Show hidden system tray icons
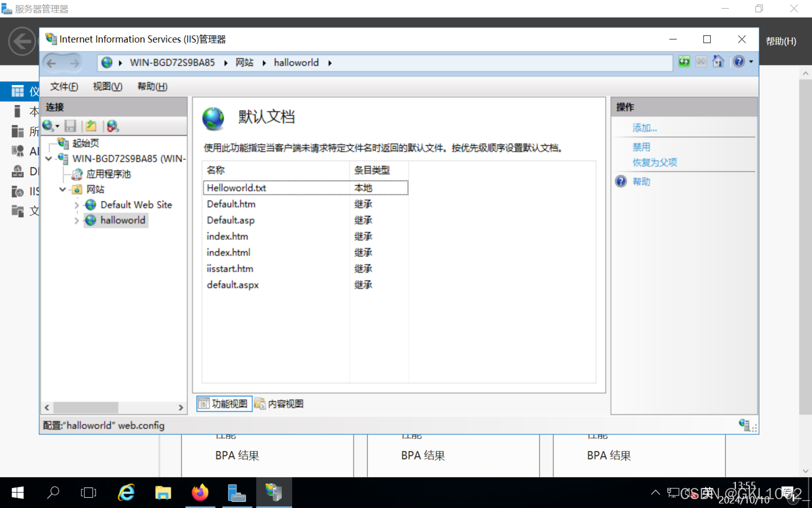 click(x=655, y=493)
